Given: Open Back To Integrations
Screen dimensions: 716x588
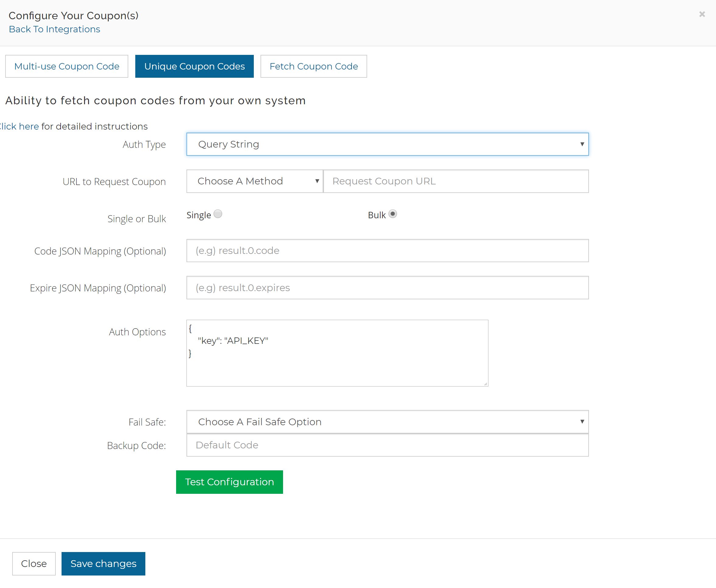Looking at the screenshot, I should pos(55,29).
